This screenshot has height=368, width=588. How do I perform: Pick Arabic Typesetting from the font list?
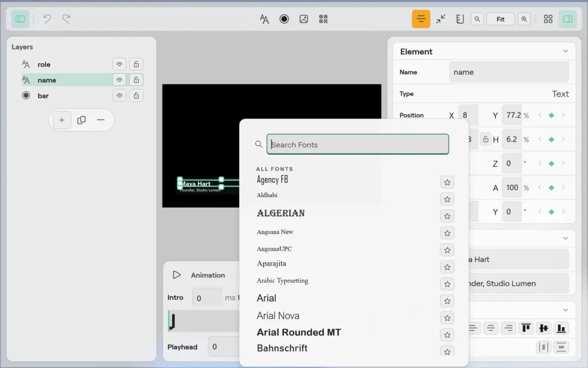283,281
